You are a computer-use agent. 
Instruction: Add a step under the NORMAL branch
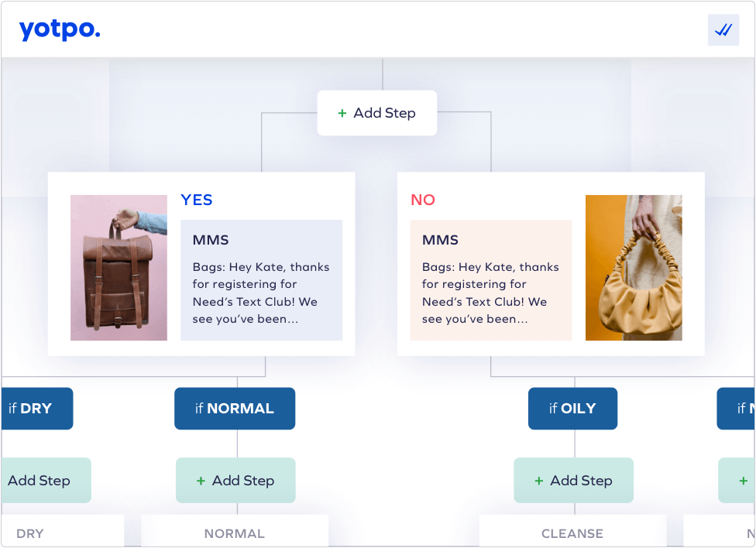[x=235, y=481]
